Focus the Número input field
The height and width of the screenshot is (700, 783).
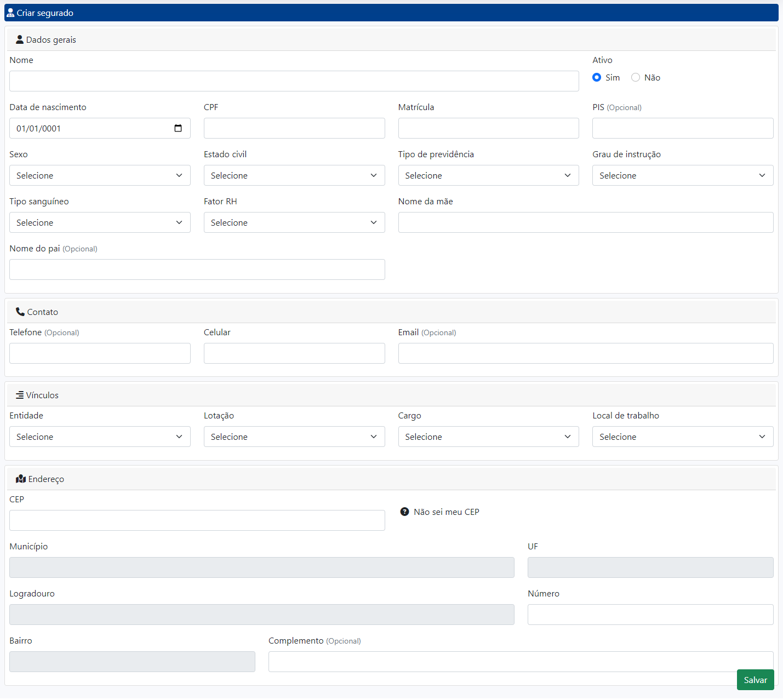650,615
